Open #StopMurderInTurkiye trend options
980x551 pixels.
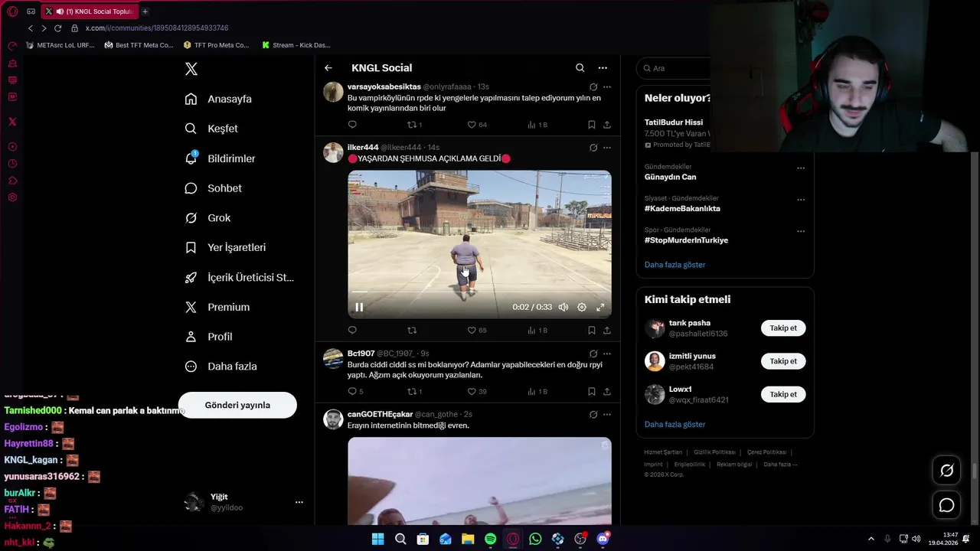(801, 231)
